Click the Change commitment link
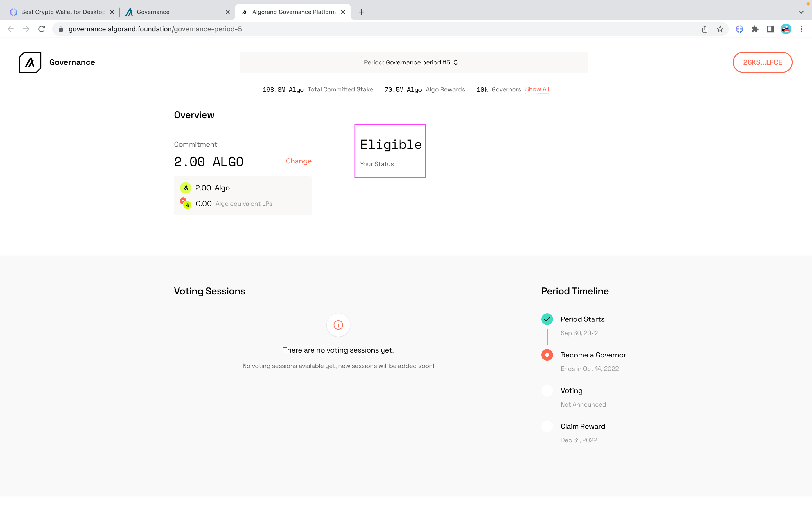This screenshot has height=507, width=812. 299,161
